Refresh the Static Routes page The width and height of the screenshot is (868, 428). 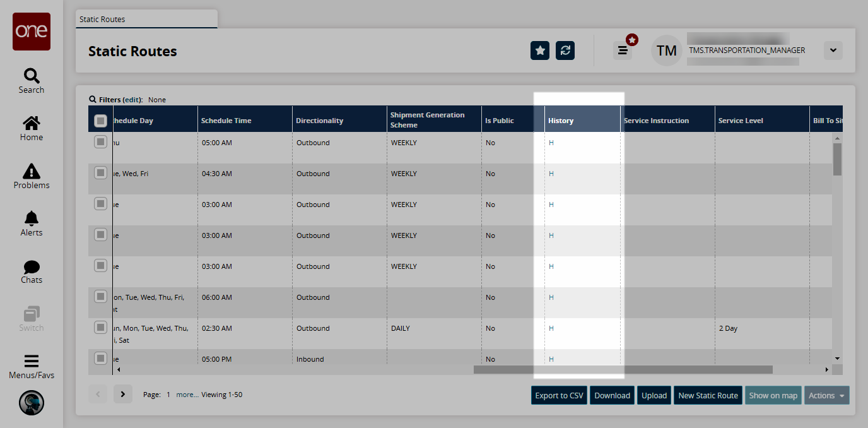pos(565,51)
